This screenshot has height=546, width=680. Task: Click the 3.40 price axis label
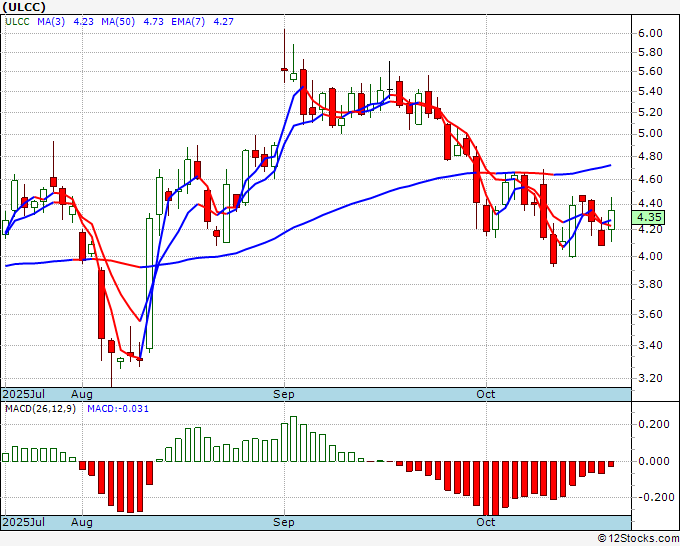point(650,346)
